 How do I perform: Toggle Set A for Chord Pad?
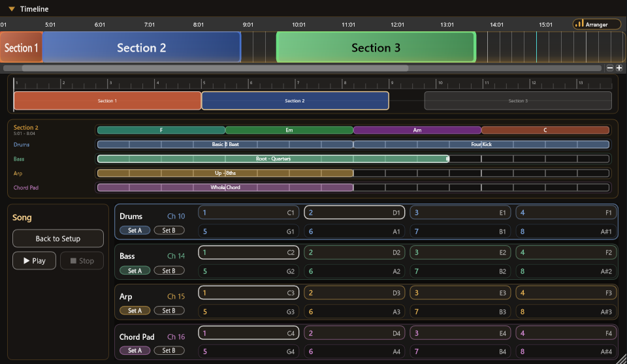(x=135, y=350)
